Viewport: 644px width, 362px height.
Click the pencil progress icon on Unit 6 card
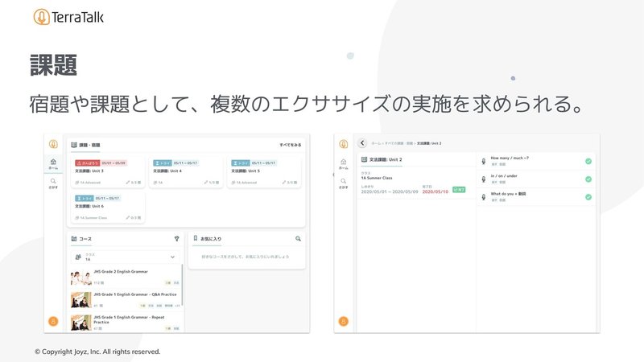[x=128, y=217]
